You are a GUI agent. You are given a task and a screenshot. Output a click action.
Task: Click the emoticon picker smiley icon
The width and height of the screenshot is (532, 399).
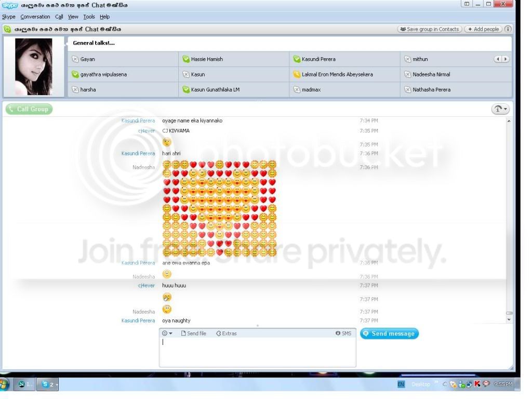tap(165, 333)
